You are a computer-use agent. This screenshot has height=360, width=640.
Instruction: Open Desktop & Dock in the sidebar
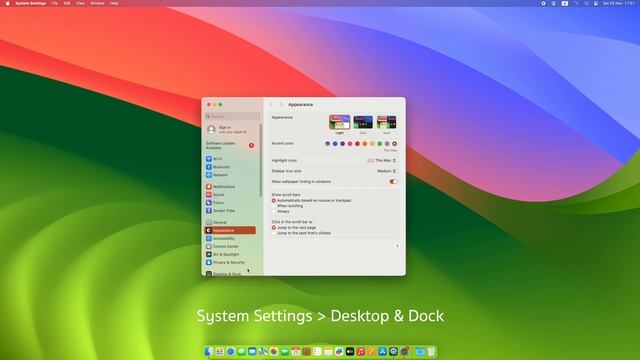(x=230, y=274)
